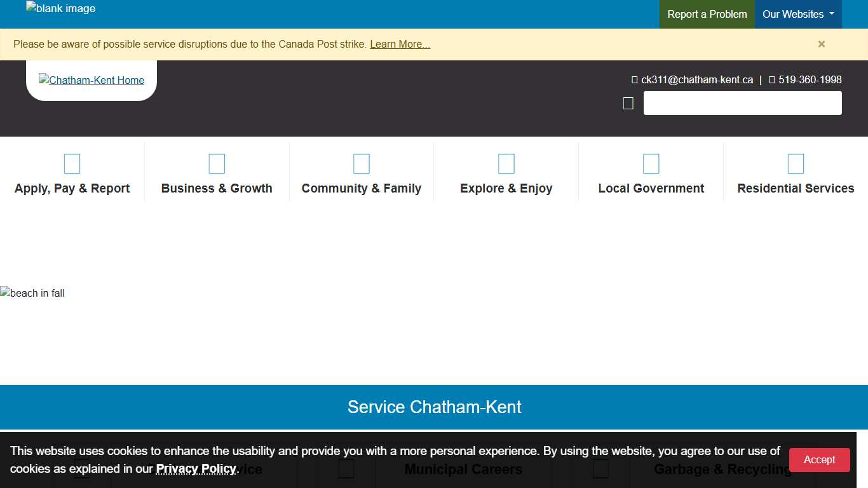Expand the Our Websites dropdown
The width and height of the screenshot is (868, 488).
[x=797, y=14]
